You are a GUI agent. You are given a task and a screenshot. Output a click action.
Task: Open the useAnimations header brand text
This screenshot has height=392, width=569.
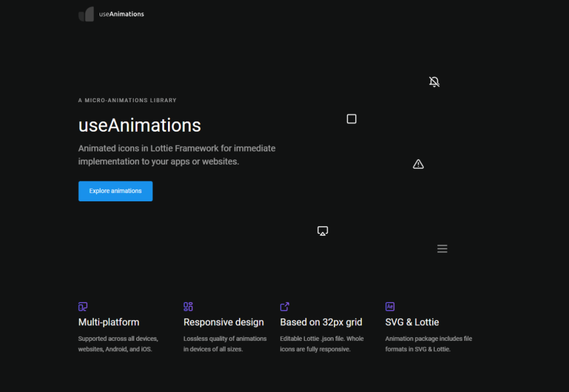coord(122,14)
